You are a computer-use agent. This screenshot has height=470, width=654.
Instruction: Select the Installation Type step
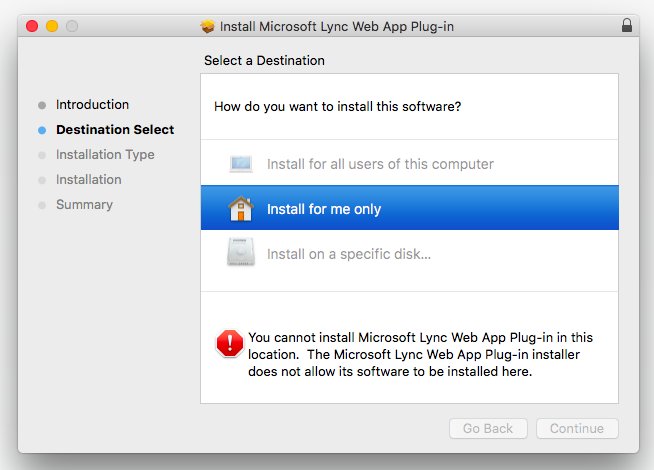click(105, 155)
